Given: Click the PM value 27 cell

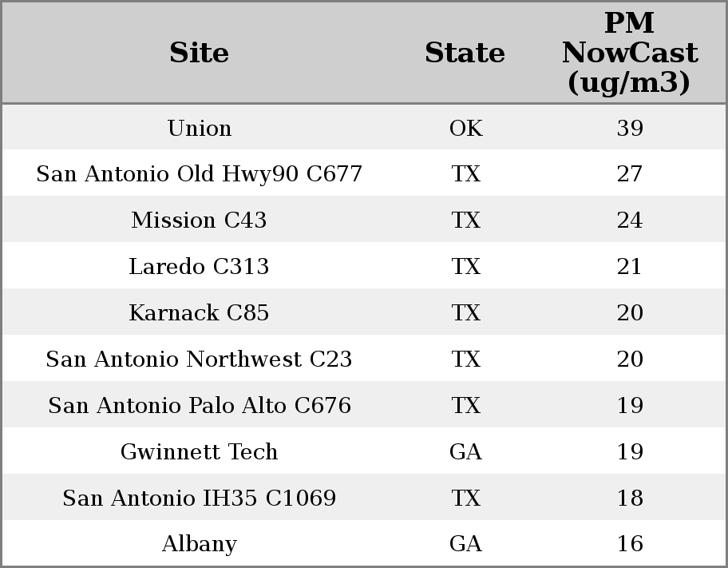Looking at the screenshot, I should [x=630, y=174].
